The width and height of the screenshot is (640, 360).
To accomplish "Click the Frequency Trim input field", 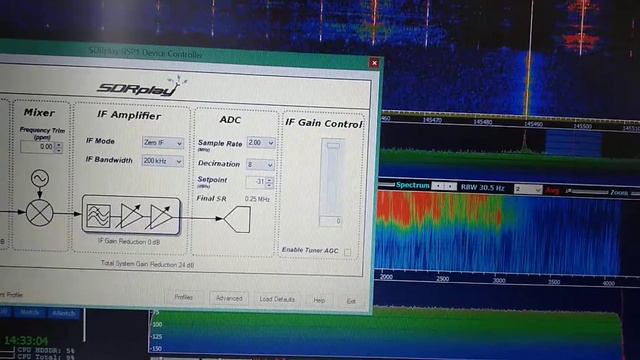I will (38, 147).
